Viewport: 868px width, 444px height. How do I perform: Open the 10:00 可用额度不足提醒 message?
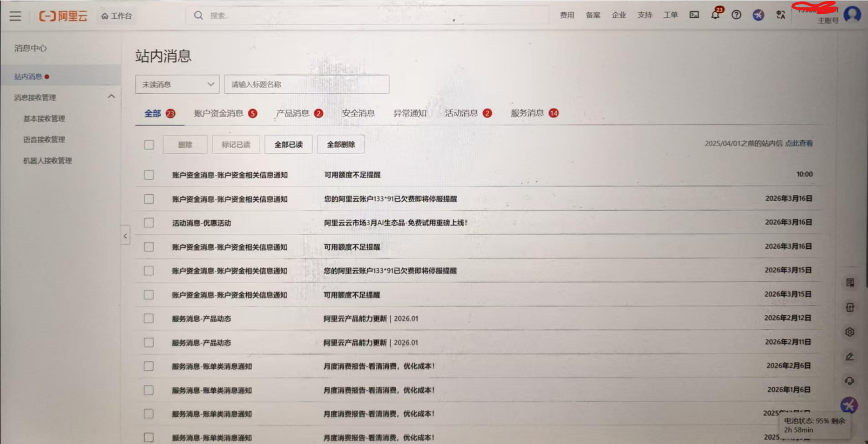tap(352, 175)
